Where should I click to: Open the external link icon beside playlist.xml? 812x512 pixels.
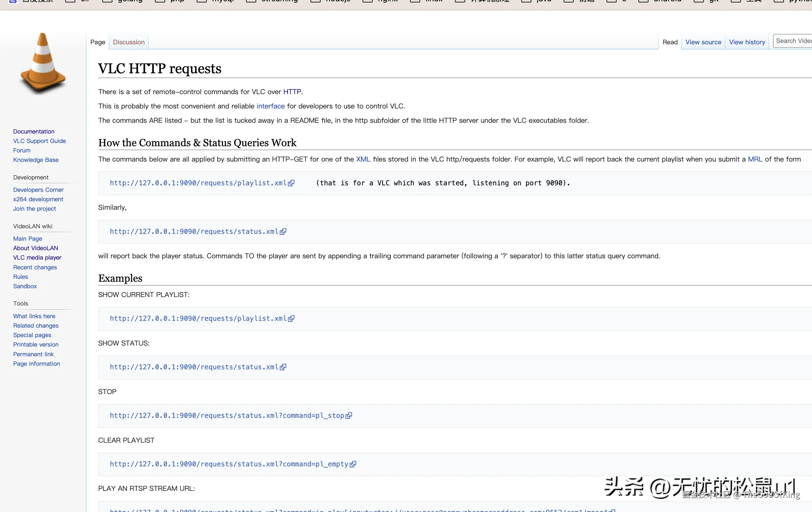coord(291,183)
